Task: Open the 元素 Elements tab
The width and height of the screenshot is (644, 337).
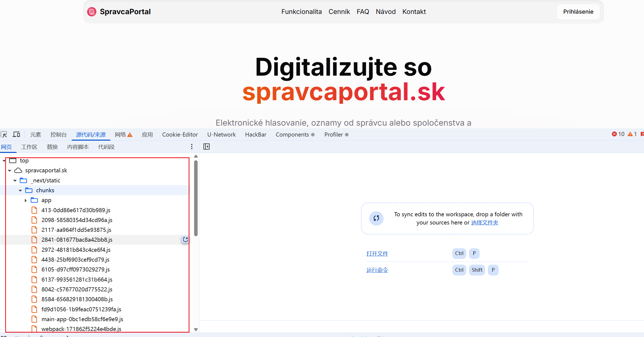Action: 35,134
